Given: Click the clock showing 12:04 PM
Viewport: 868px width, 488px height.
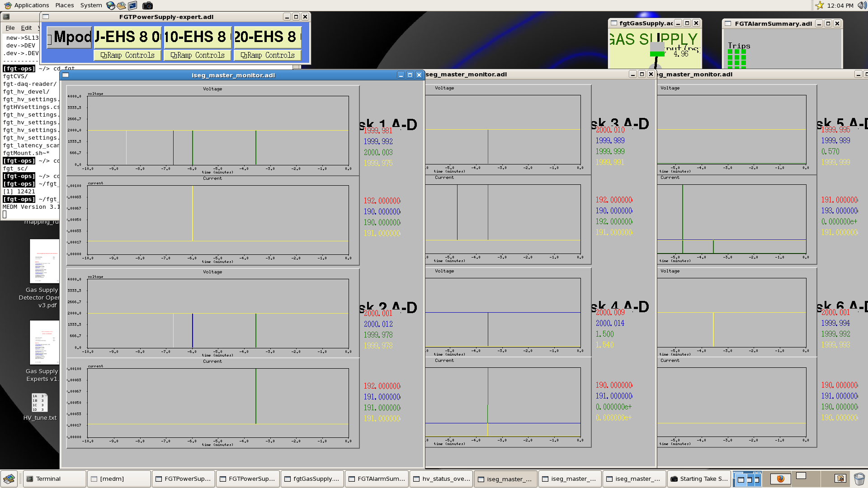Looking at the screenshot, I should (840, 5).
